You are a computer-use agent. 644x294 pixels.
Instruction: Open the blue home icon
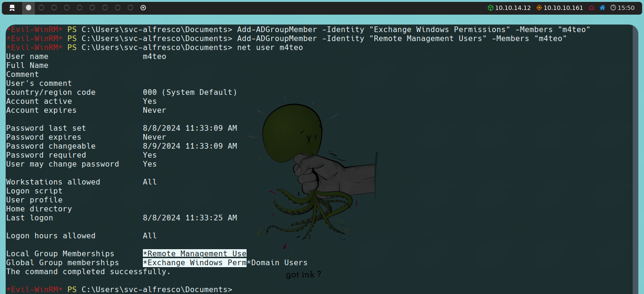[602, 8]
